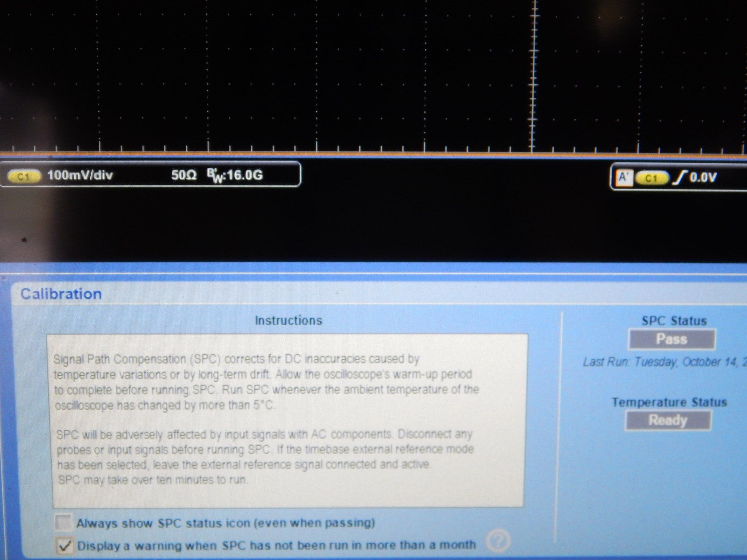Screen dimensions: 747x560
Task: Click the SPC Status Pass indicator
Action: coord(673,339)
